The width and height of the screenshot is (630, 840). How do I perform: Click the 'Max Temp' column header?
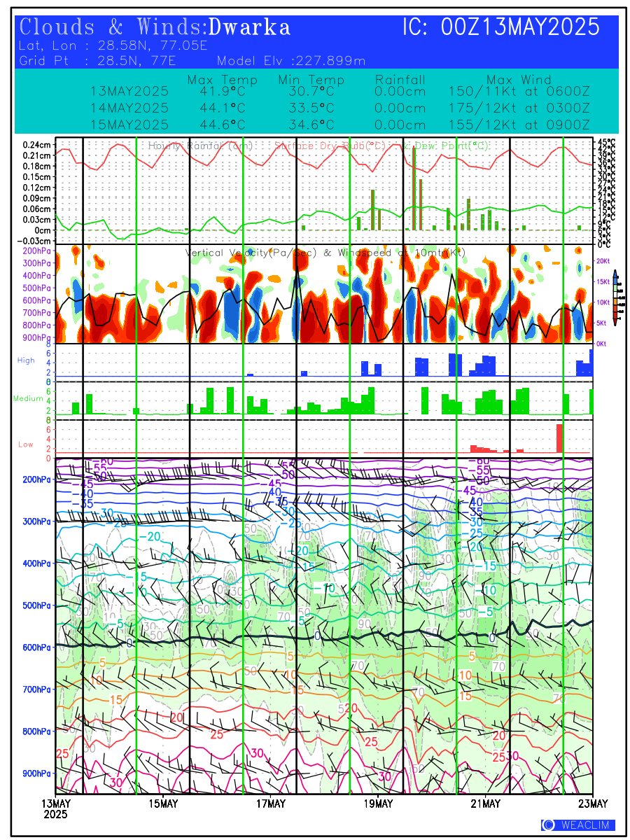click(x=222, y=80)
